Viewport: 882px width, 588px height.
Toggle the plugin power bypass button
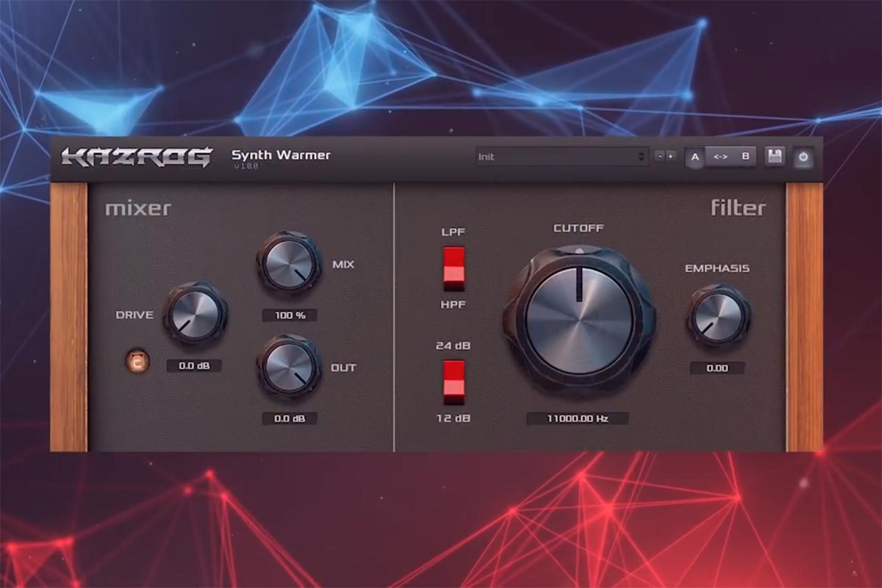(803, 157)
